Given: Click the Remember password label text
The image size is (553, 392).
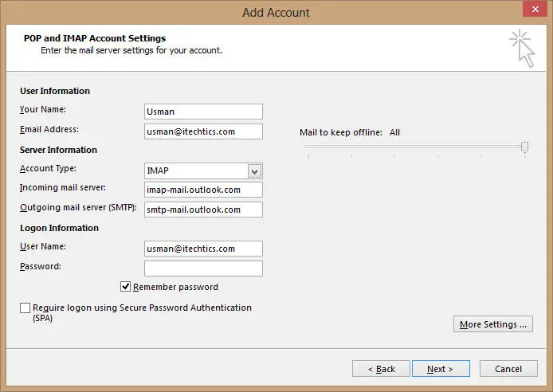Looking at the screenshot, I should (175, 287).
